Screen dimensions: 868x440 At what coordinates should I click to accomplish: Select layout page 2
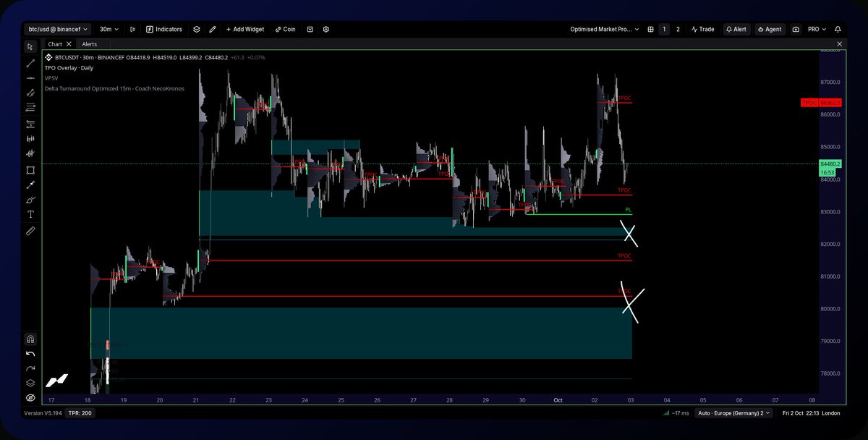click(678, 30)
